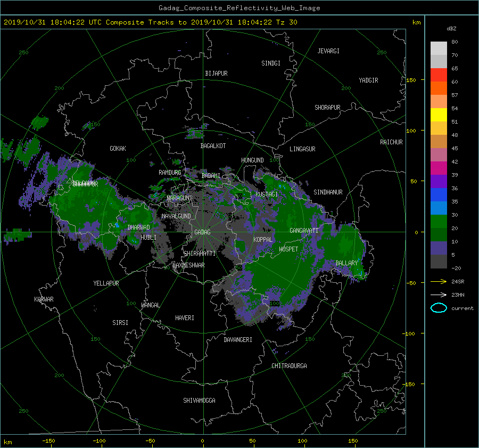Click the 'GADAG' radar center label

[x=203, y=232]
